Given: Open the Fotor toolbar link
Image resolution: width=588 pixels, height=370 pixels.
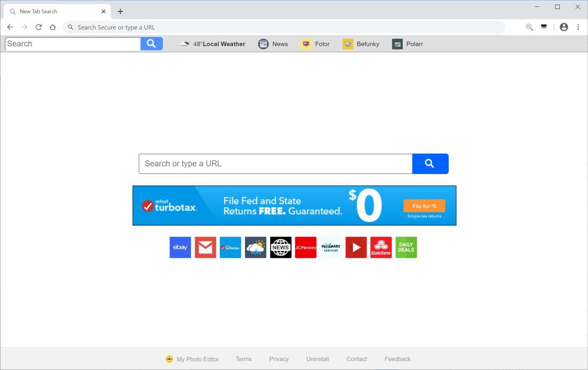Looking at the screenshot, I should click(x=316, y=44).
